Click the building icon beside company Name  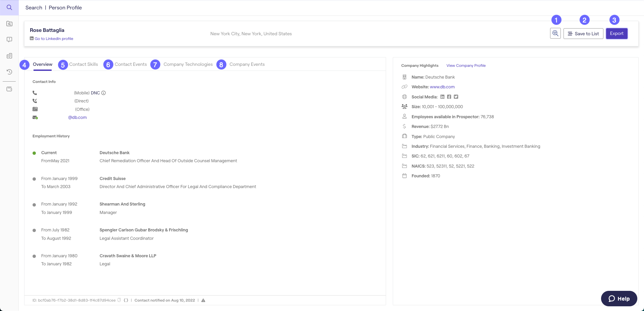[x=405, y=77]
